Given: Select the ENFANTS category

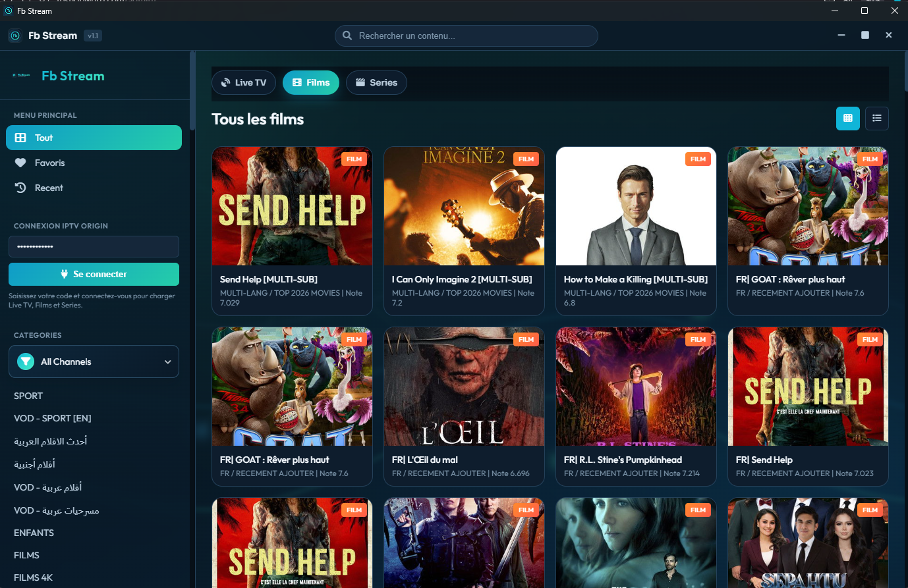Looking at the screenshot, I should coord(34,533).
